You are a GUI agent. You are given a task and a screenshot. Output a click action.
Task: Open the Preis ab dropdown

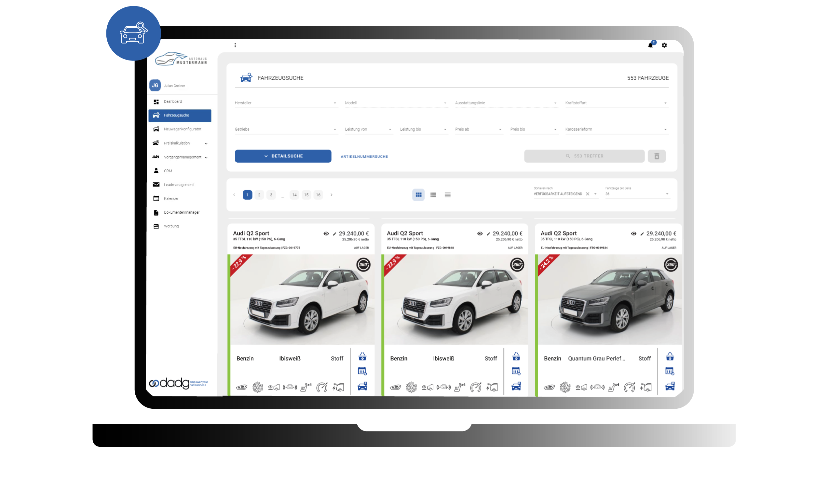pyautogui.click(x=479, y=129)
